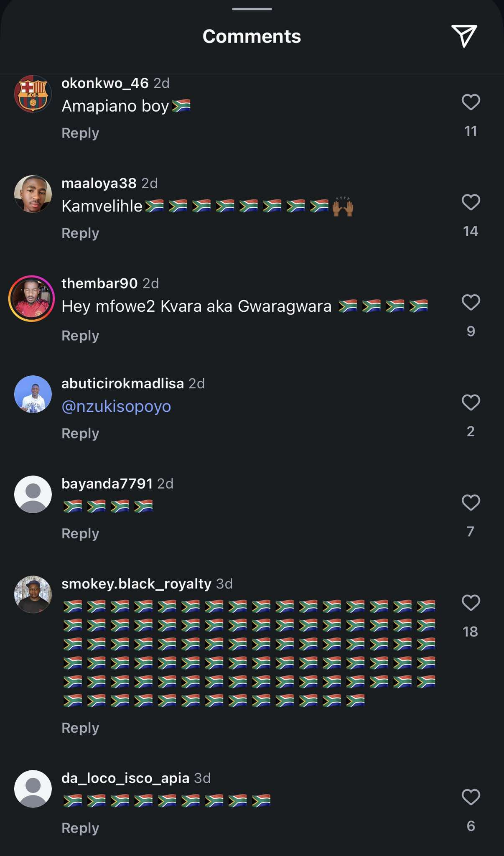The image size is (504, 856).
Task: Open maaloya38's profile picture
Action: pyautogui.click(x=33, y=194)
